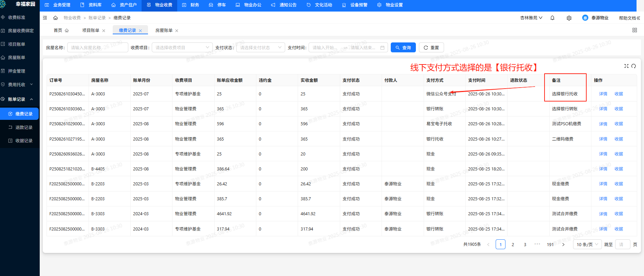The image size is (644, 276).
Task: Open 资产住户 top menu
Action: (124, 5)
